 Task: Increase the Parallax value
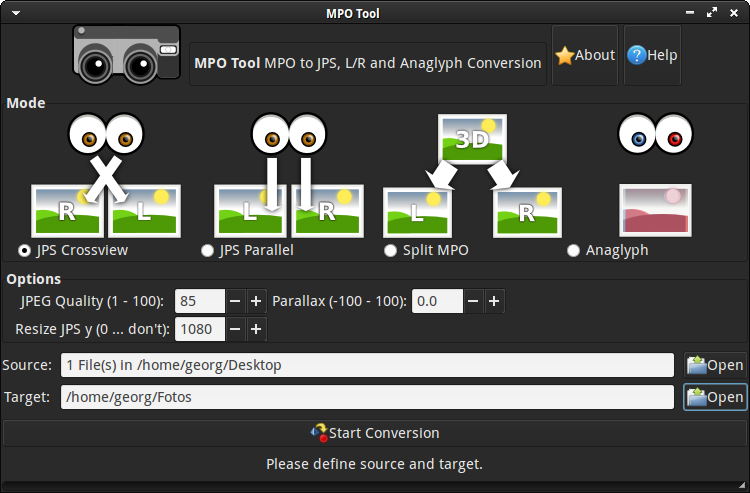click(x=494, y=301)
